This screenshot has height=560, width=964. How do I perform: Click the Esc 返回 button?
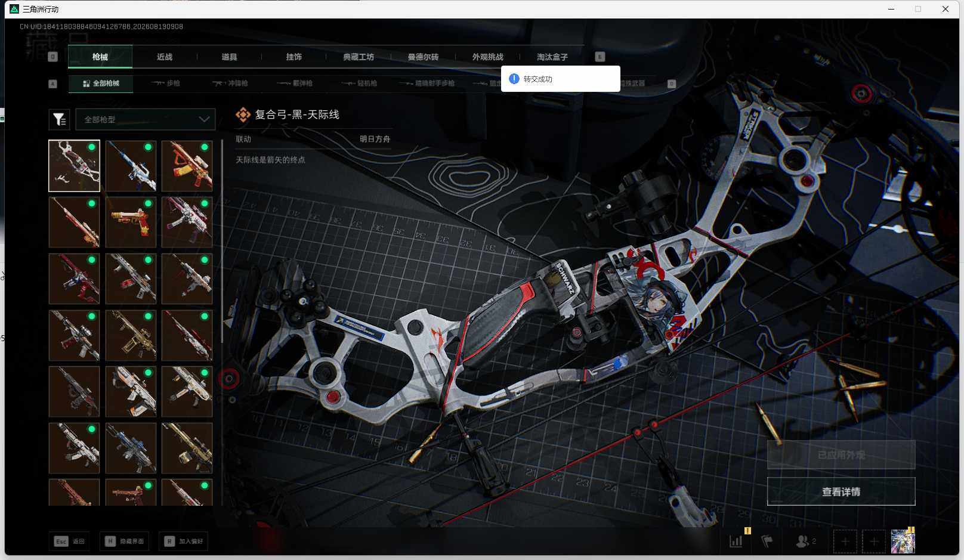(70, 541)
